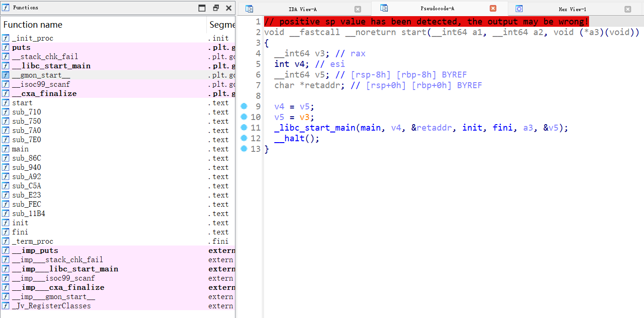Image resolution: width=644 pixels, height=318 pixels.
Task: Sort by the Function name column header
Action: (33, 24)
